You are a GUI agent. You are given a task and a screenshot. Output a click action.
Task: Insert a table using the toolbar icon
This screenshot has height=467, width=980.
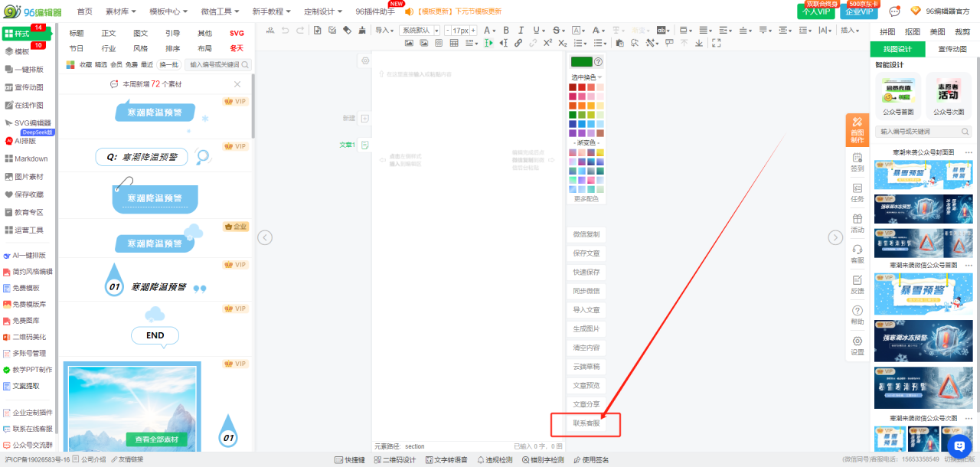(454, 44)
